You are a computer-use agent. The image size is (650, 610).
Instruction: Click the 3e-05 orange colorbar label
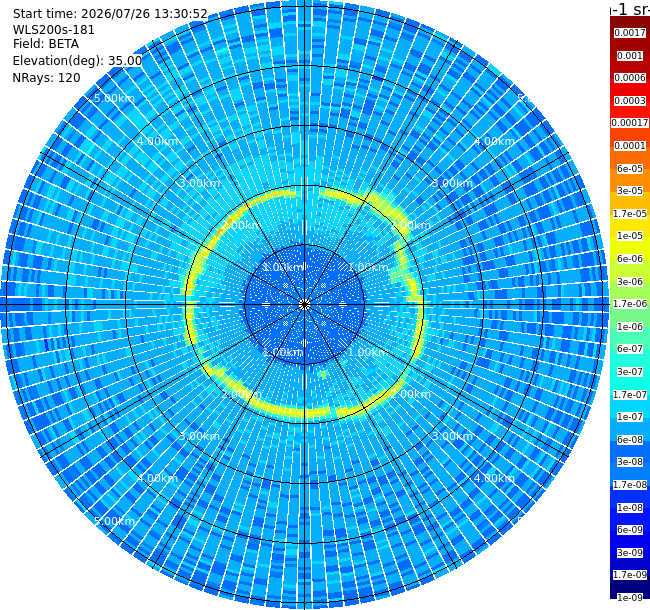click(630, 191)
